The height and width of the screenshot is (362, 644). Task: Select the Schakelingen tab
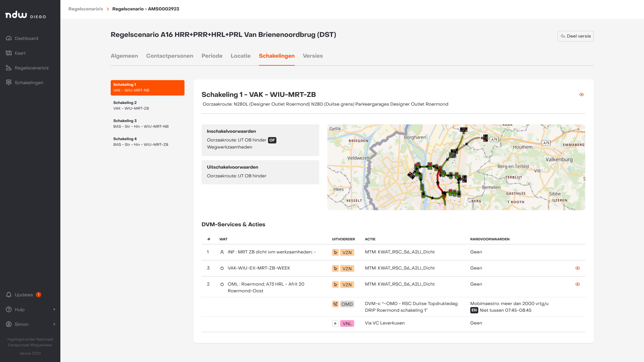pos(277,56)
